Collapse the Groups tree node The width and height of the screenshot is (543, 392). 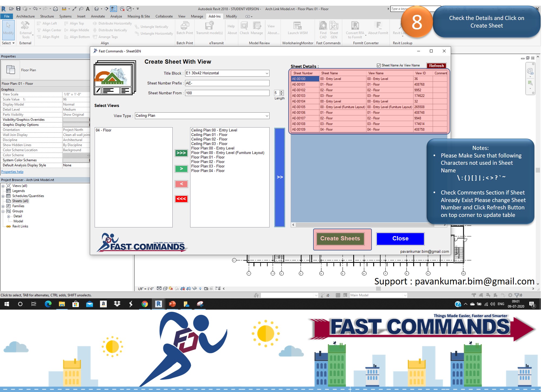point(3,211)
